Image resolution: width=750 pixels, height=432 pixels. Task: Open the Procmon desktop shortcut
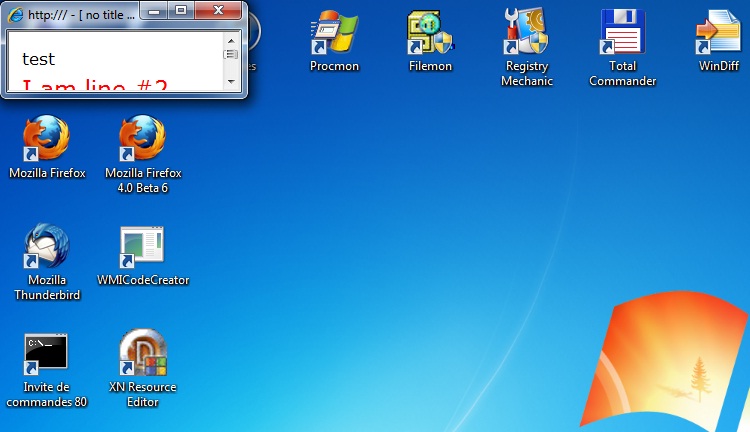(334, 35)
